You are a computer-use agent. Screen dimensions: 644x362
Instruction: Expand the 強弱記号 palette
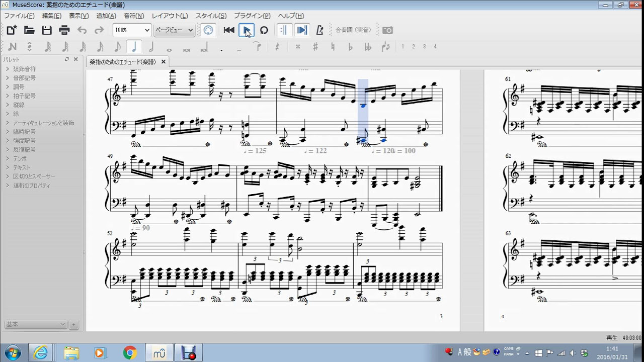pos(24,141)
